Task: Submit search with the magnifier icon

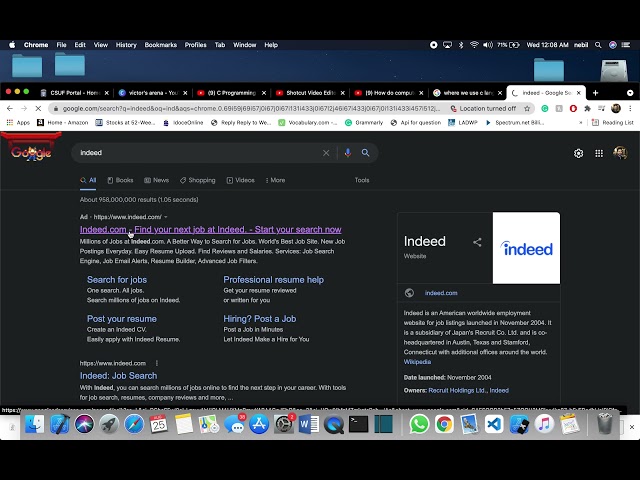Action: (x=365, y=153)
